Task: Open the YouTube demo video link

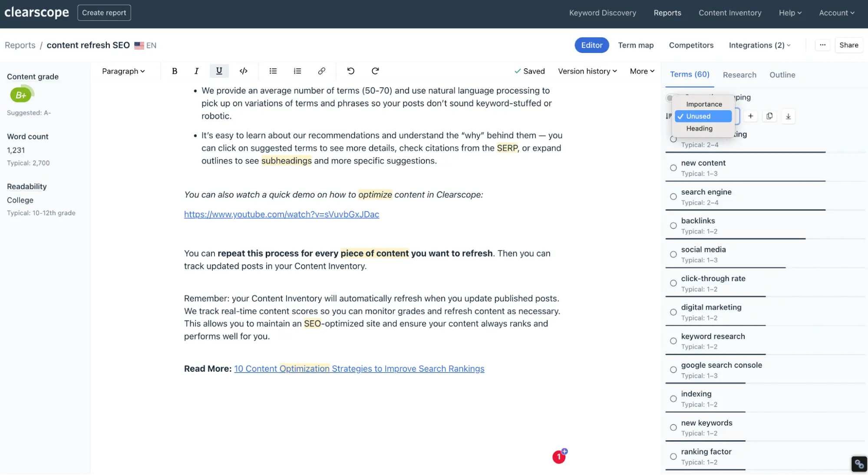Action: pos(281,214)
